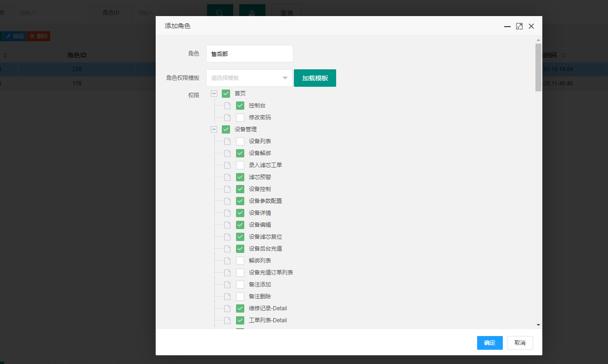The image size is (608, 364).
Task: Uncheck the 首页 checkbox
Action: [226, 94]
